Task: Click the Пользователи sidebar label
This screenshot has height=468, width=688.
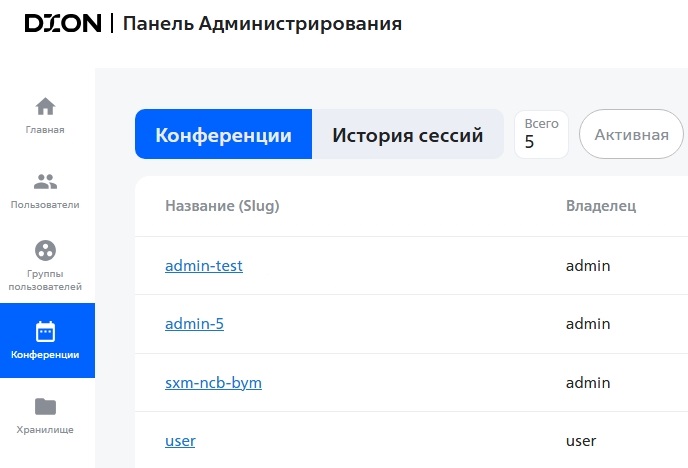Action: pyautogui.click(x=45, y=205)
